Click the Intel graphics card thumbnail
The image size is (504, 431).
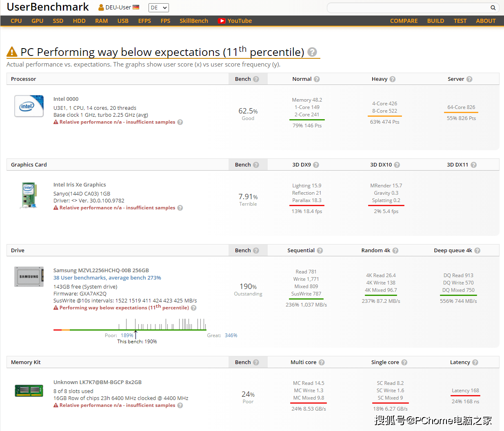[x=29, y=195]
